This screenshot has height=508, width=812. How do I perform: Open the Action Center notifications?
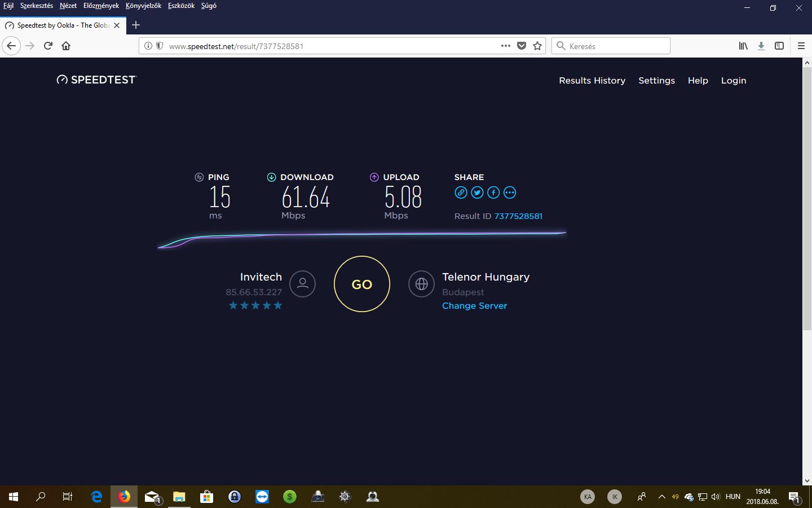point(794,497)
